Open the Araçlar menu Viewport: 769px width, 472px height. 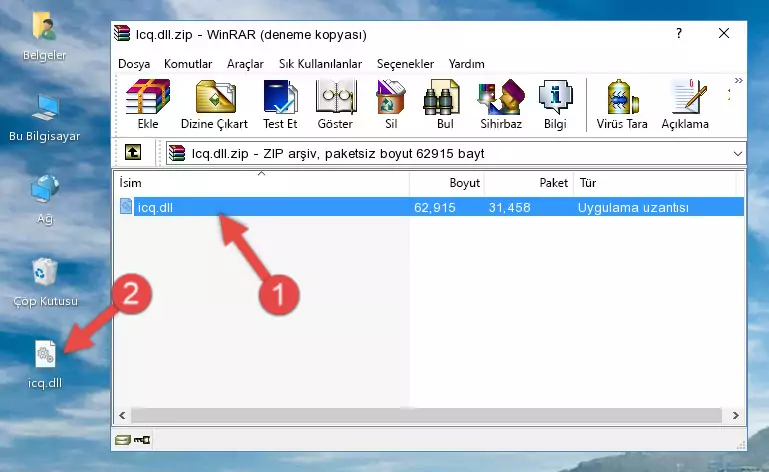coord(245,64)
